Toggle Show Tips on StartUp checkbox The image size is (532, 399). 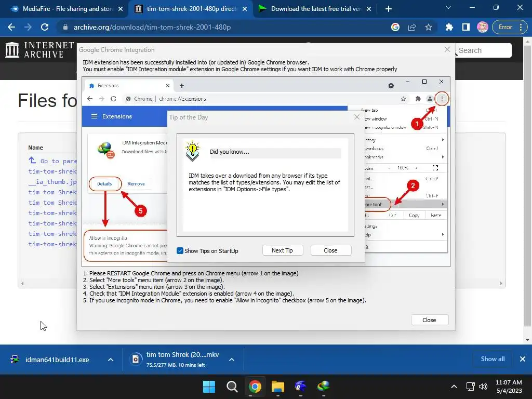[x=180, y=251]
